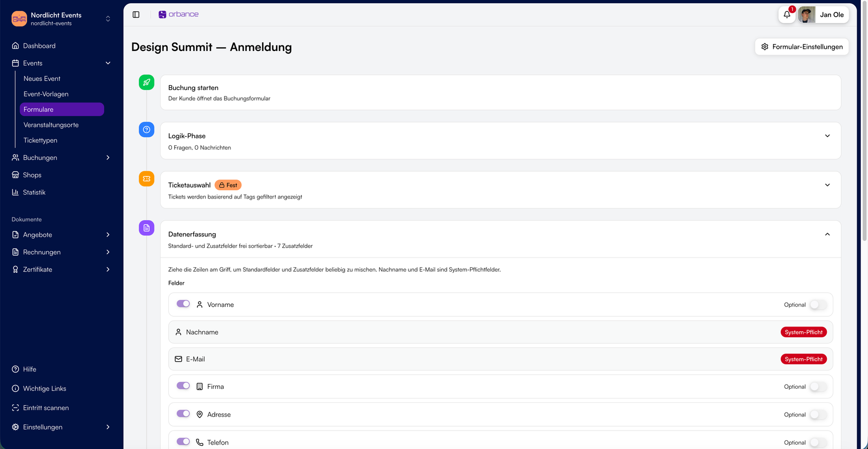Open the organization switcher arrows
Image resolution: width=868 pixels, height=449 pixels.
(x=108, y=19)
